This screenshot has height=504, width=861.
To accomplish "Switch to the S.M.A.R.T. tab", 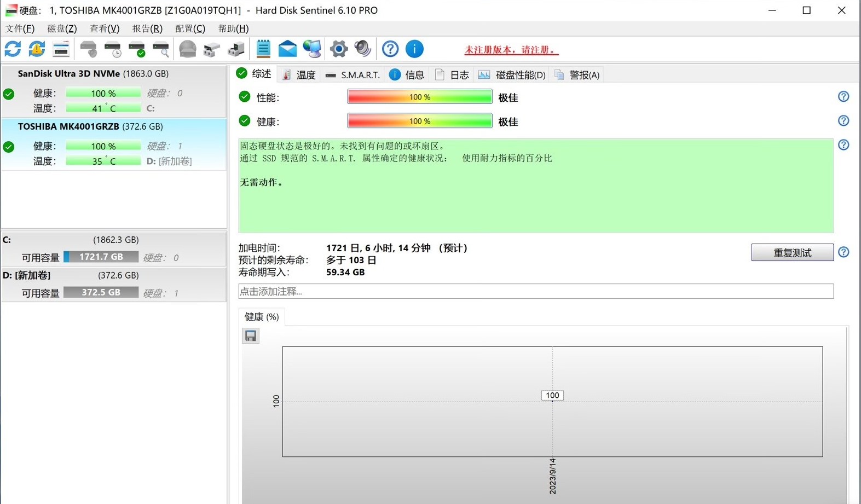I will click(x=353, y=75).
